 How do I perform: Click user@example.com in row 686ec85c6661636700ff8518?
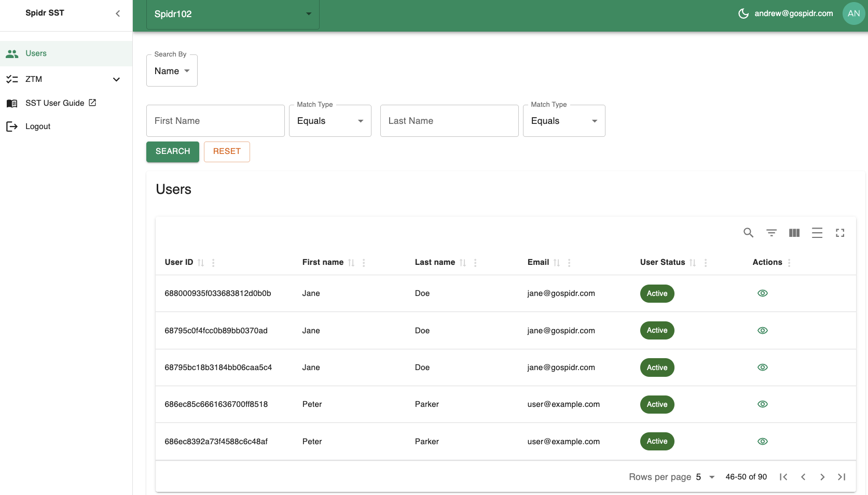(x=563, y=404)
